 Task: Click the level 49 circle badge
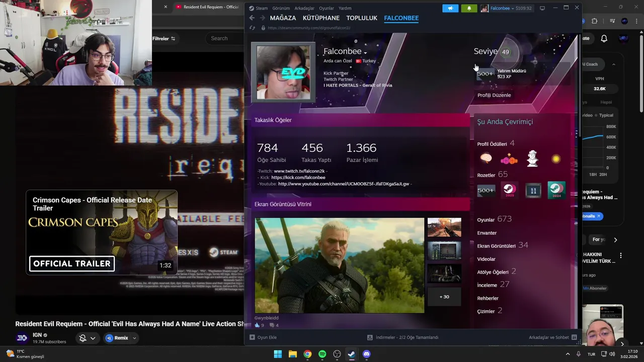coord(505,52)
